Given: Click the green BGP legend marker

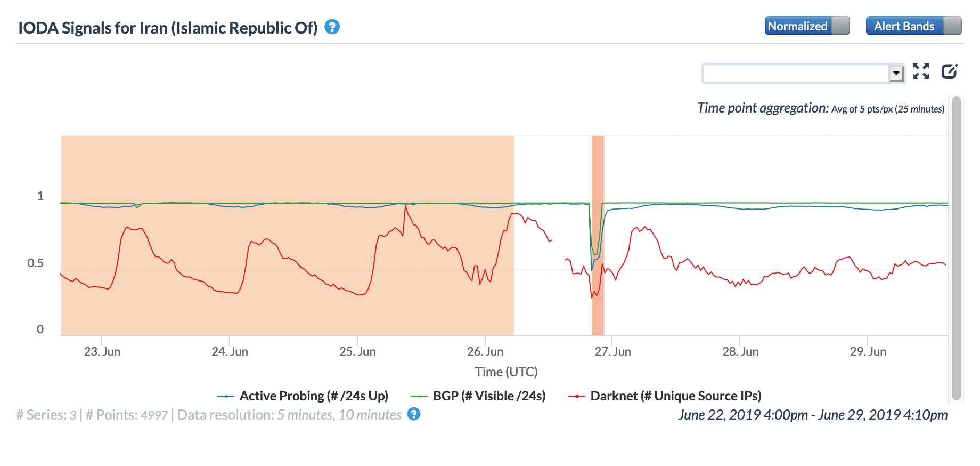Looking at the screenshot, I should (419, 396).
